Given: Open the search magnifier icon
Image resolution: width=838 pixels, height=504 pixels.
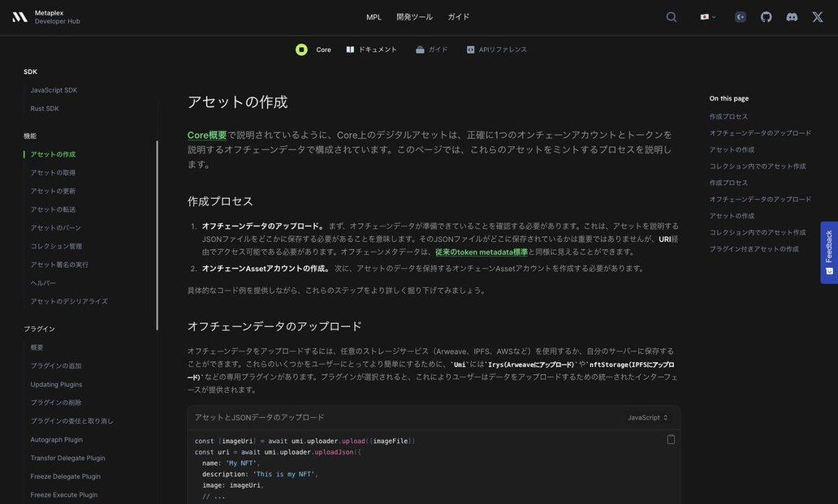Looking at the screenshot, I should [x=671, y=17].
